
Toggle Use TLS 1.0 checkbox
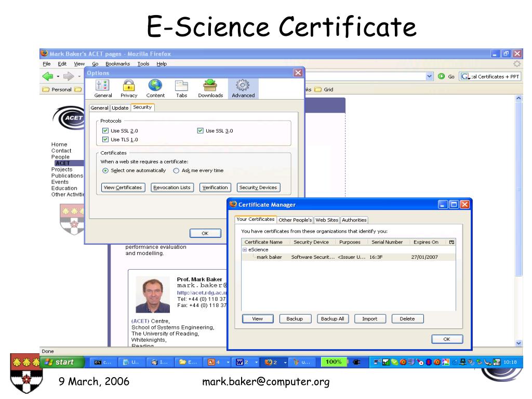(105, 139)
